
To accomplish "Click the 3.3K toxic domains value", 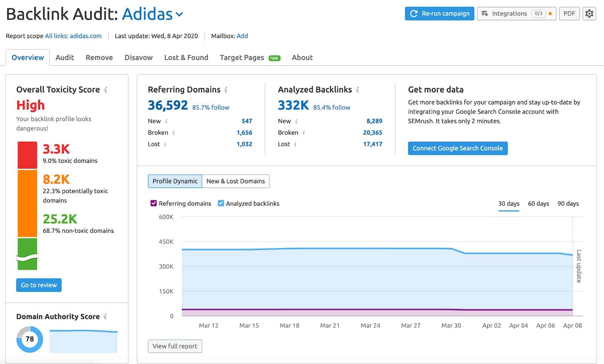I will click(56, 149).
